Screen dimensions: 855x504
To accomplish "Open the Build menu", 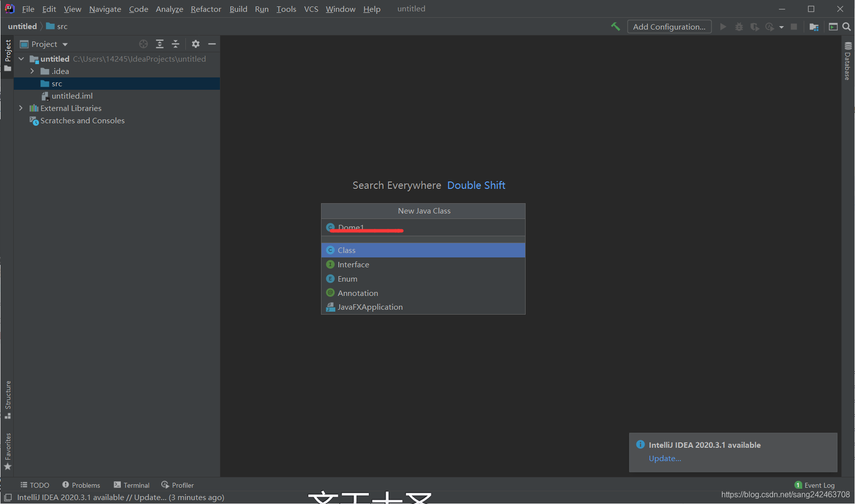I will tap(238, 9).
